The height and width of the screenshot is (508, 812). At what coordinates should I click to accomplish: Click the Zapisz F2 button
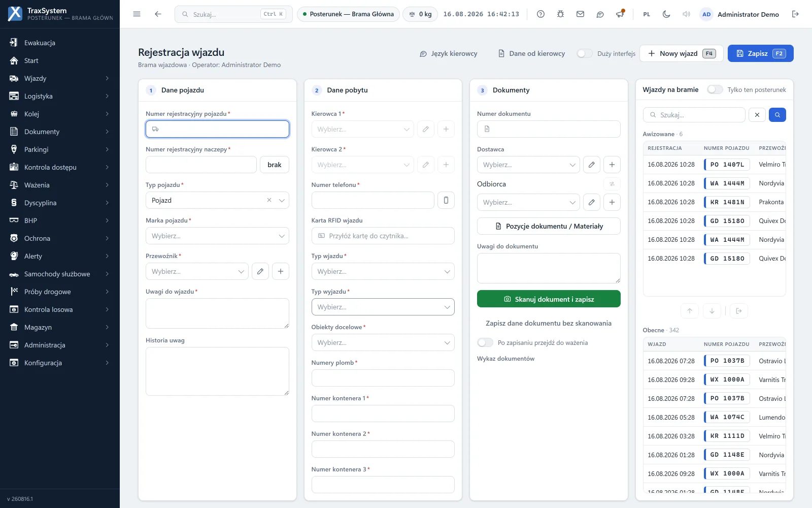[760, 53]
